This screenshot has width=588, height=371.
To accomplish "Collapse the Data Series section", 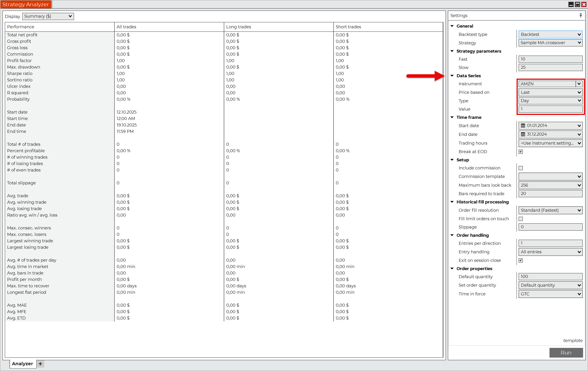I will [x=452, y=76].
